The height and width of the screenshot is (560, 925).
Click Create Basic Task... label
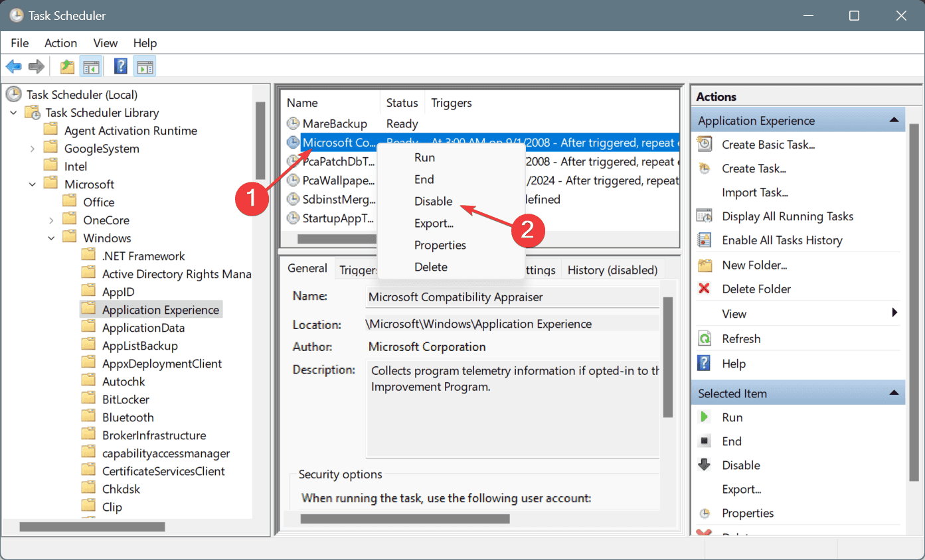pyautogui.click(x=768, y=144)
